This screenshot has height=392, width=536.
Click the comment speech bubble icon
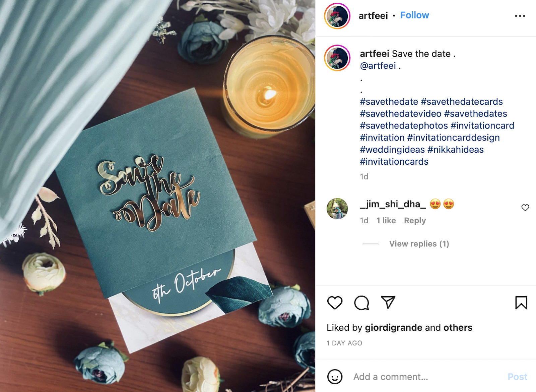tap(361, 303)
